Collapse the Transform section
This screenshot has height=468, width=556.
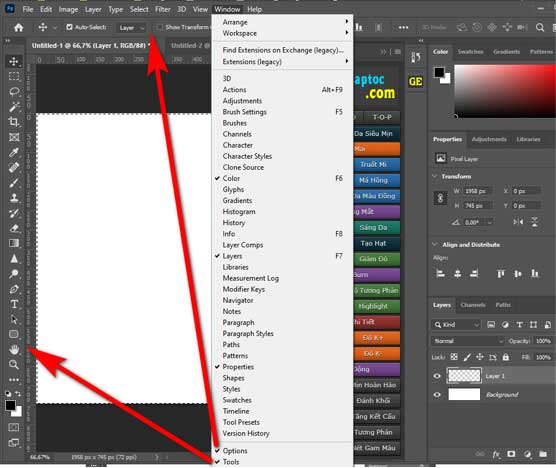coord(435,176)
